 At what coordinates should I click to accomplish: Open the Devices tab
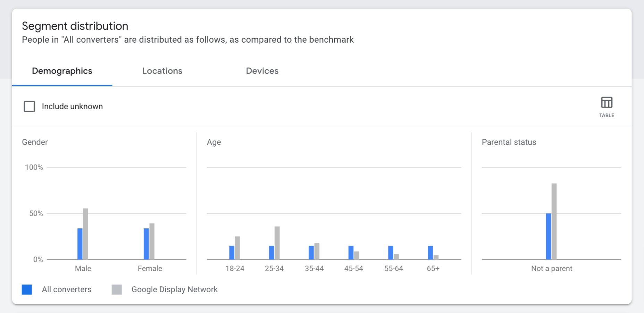pos(262,71)
